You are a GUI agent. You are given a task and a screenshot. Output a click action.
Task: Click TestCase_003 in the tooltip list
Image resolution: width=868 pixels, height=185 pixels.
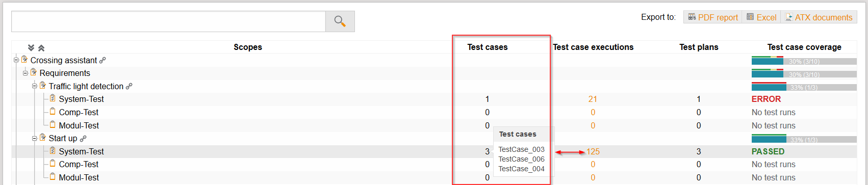(x=521, y=149)
